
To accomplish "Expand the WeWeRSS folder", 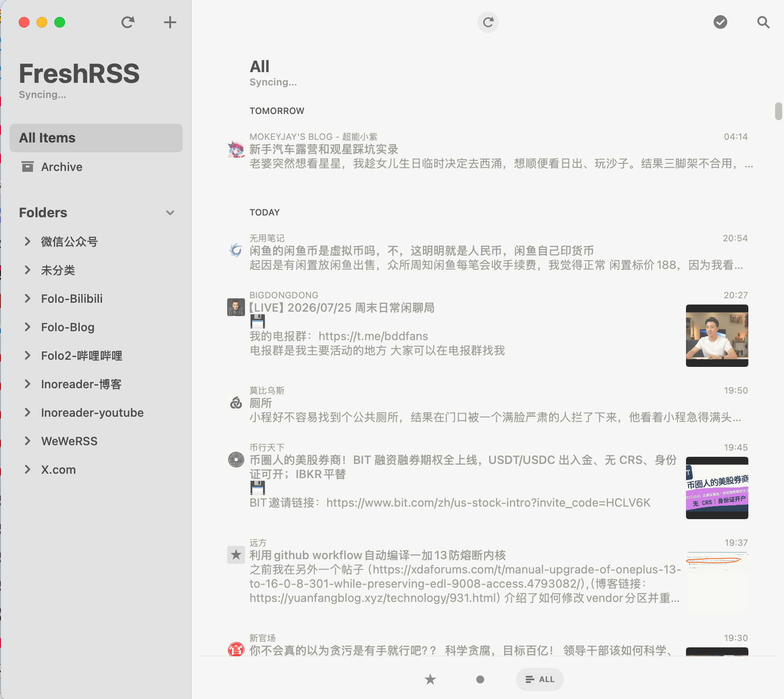I will (28, 441).
